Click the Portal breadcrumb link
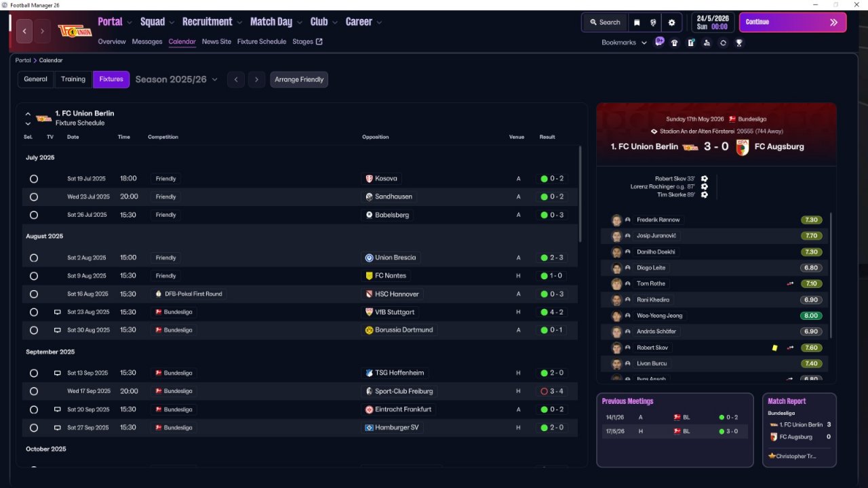 [23, 60]
